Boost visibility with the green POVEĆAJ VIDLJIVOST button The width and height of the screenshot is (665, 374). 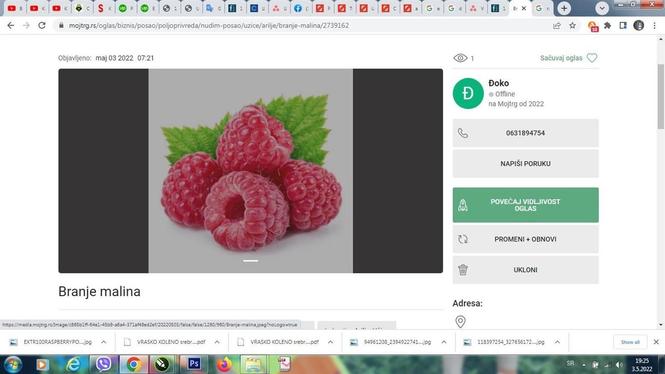click(x=525, y=205)
